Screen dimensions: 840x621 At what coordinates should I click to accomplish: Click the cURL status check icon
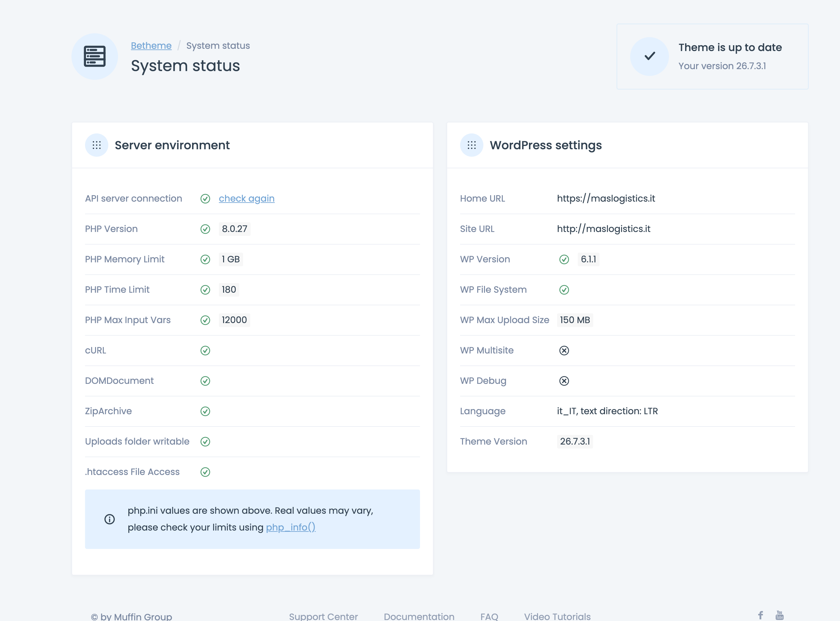click(205, 350)
